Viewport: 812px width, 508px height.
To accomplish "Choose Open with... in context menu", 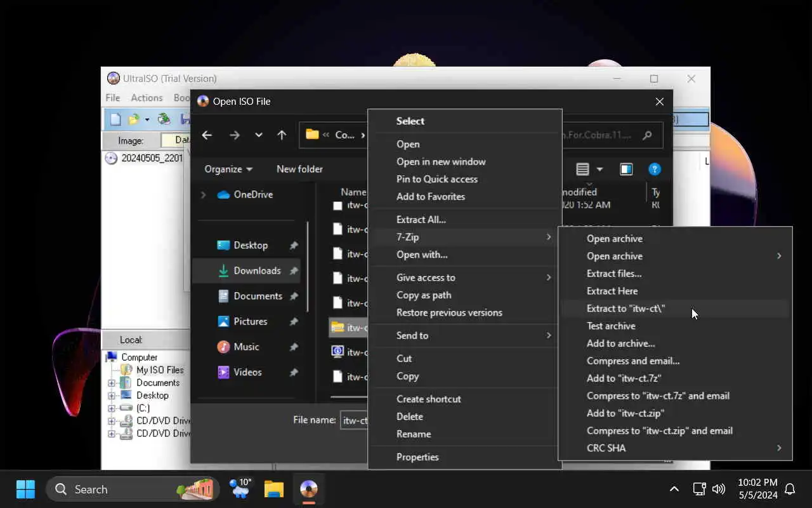I will coord(465,255).
